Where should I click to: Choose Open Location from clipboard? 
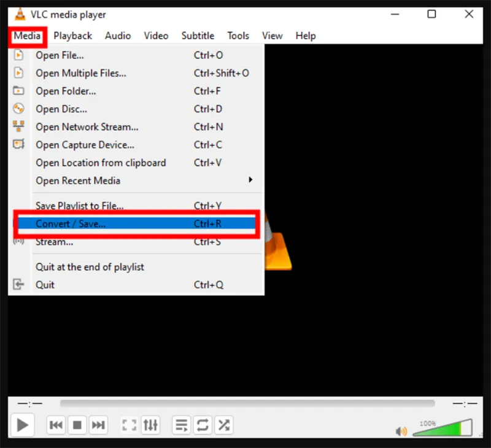pyautogui.click(x=136, y=163)
